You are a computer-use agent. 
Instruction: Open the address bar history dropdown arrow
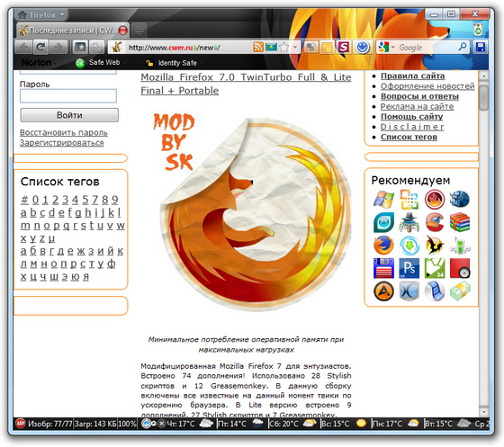point(295,48)
